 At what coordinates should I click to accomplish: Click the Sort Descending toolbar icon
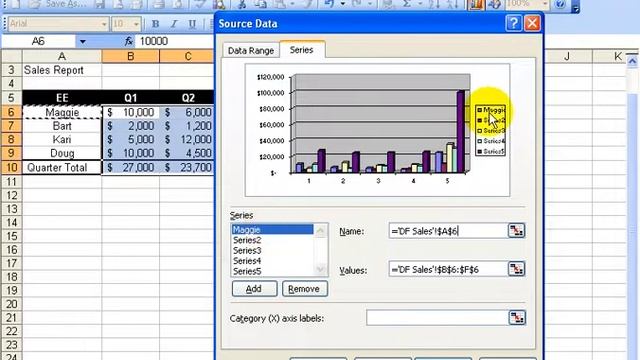[452, 4]
